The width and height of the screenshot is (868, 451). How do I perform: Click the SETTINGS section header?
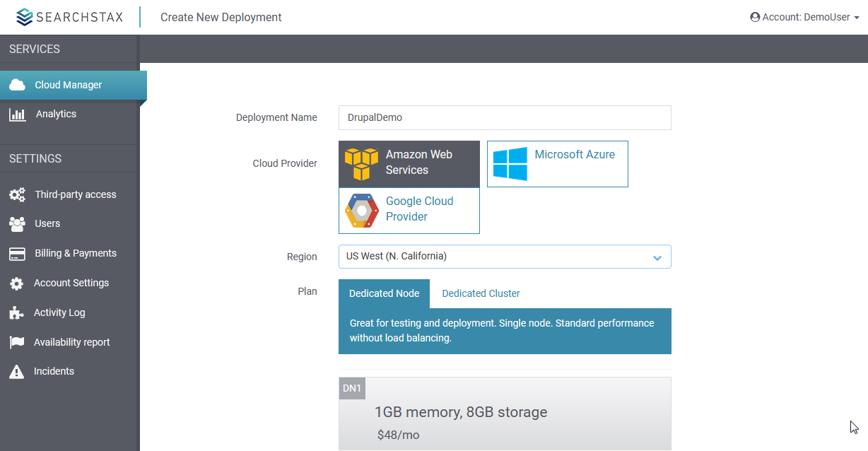(35, 158)
